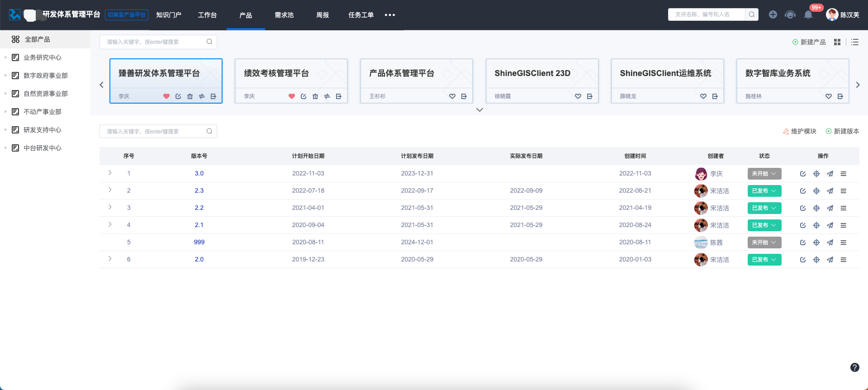The height and width of the screenshot is (390, 868).
Task: Click enter icon on 产品体系管理平台 card
Action: 464,96
